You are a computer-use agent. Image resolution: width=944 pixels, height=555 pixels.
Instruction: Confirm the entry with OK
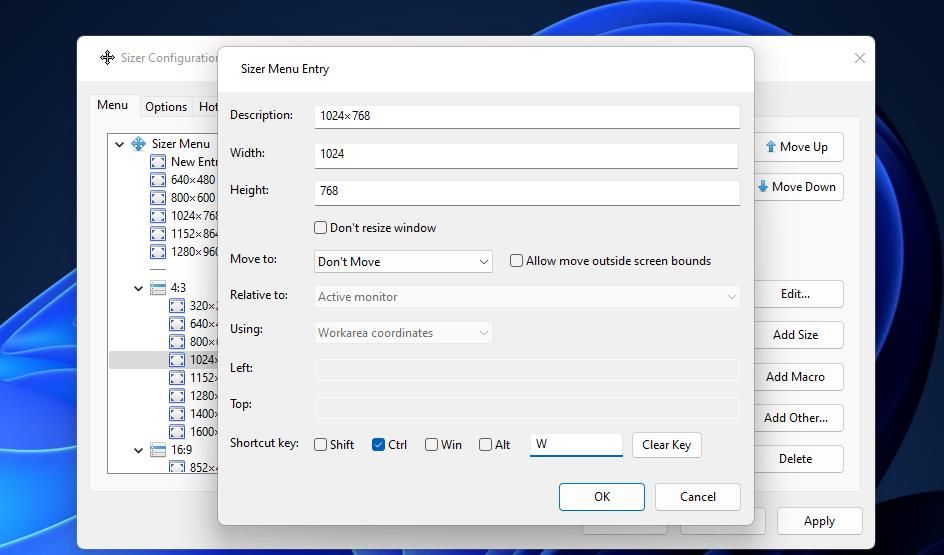(x=601, y=497)
